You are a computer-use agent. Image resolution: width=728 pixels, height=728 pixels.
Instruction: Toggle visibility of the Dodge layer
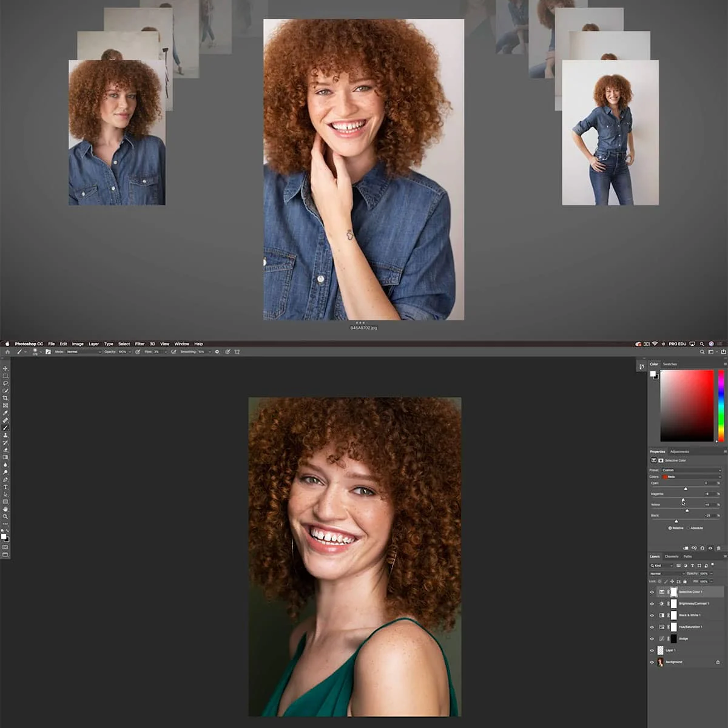652,639
